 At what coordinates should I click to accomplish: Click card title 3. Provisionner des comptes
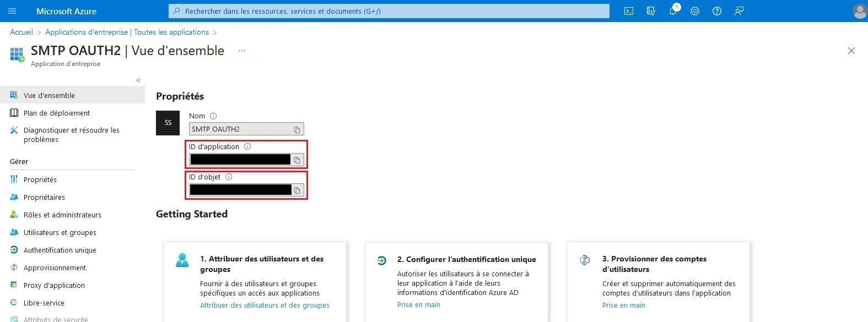point(654,264)
